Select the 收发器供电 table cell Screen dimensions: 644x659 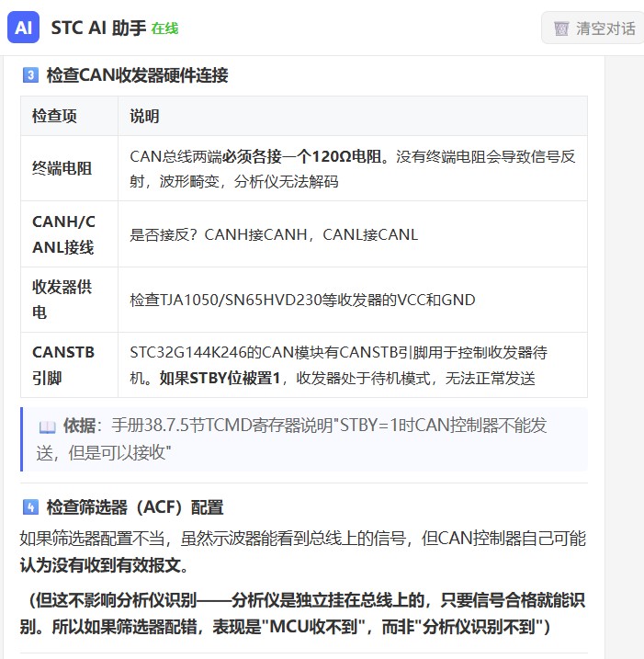point(69,300)
